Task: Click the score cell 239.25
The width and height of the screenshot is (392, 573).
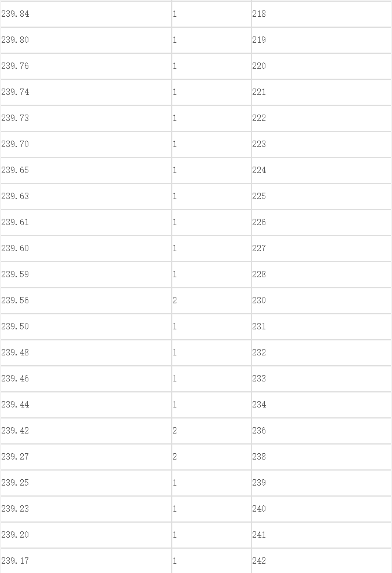Action: point(86,483)
